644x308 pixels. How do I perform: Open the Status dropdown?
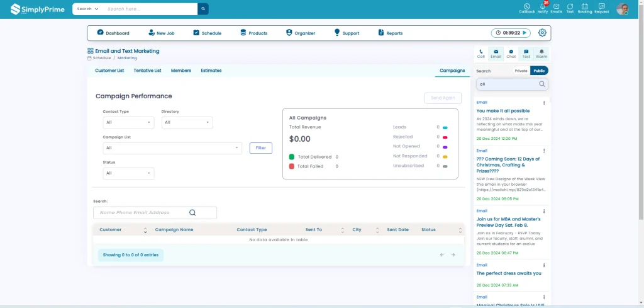pyautogui.click(x=128, y=173)
